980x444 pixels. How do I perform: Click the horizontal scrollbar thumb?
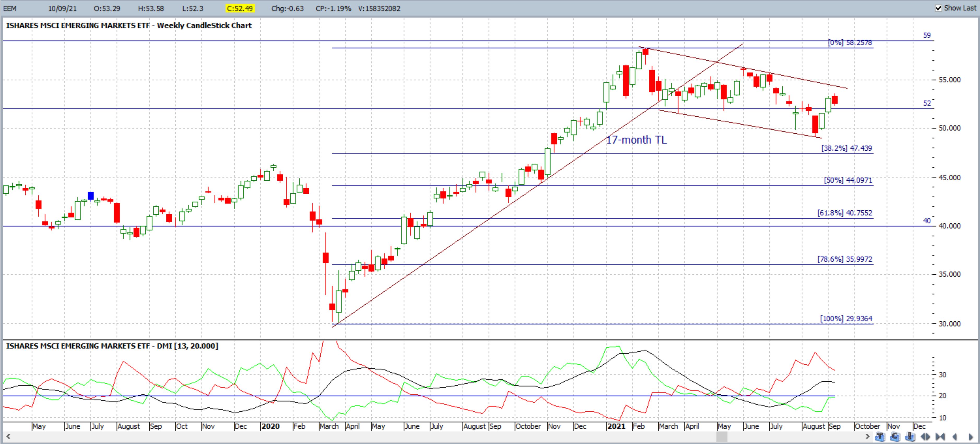722,437
